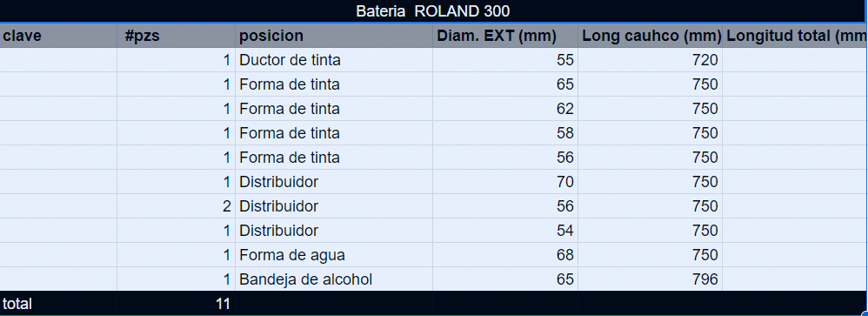868x316 pixels.
Task: Click the quantity cell showing 2
Action: tap(176, 206)
